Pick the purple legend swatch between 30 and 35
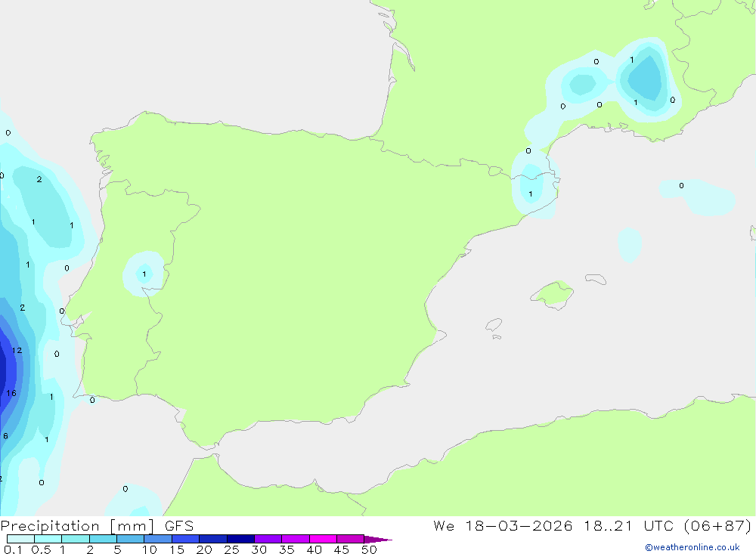 click(x=268, y=539)
